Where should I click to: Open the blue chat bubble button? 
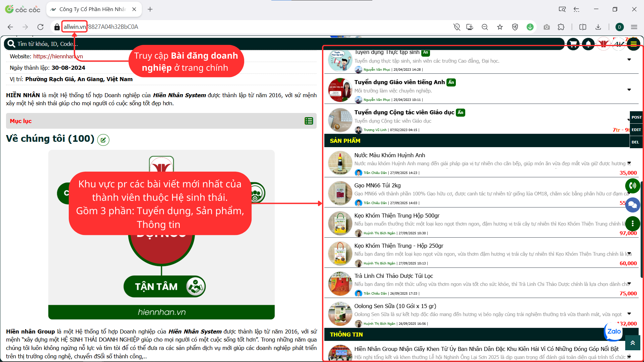point(633,205)
